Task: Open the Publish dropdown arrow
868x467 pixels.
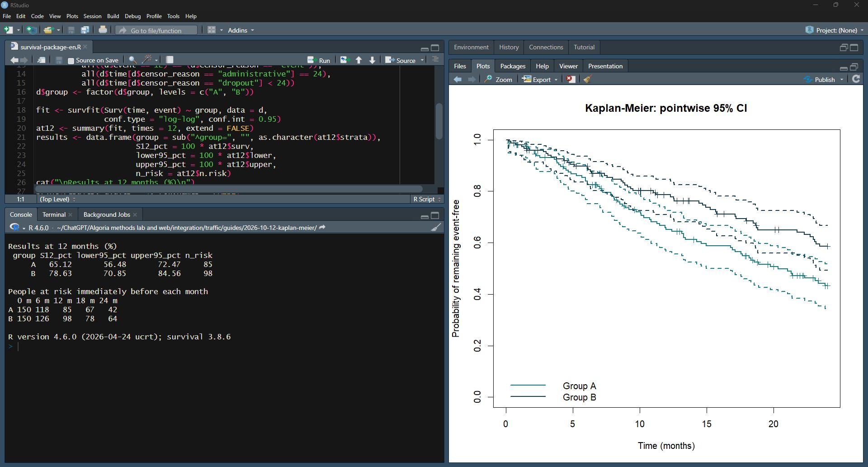Action: tap(842, 80)
